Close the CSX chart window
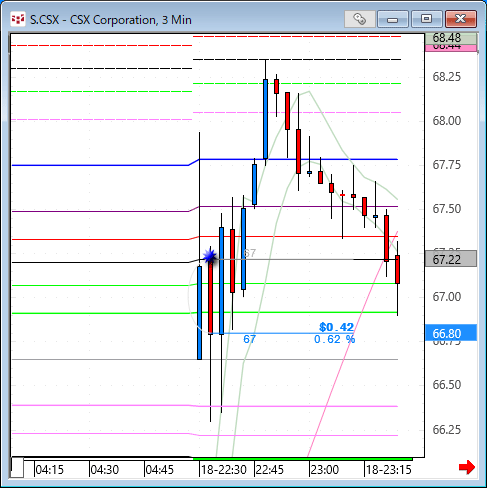 461,19
